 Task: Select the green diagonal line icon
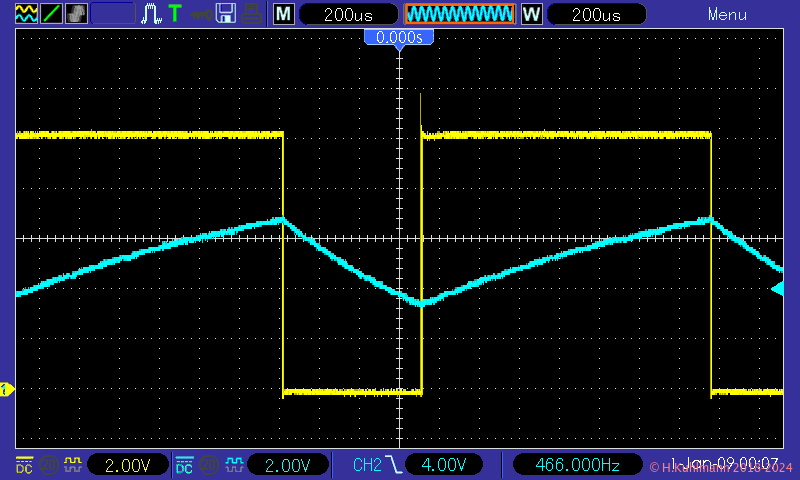tap(50, 14)
